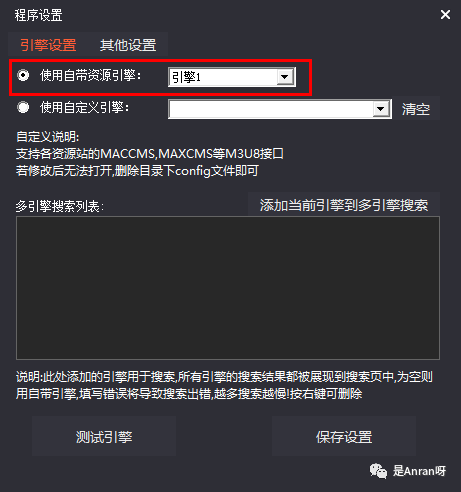Click 添加当前引擎到多引擎搜索 button
Screen dimensions: 461x492
(x=344, y=205)
